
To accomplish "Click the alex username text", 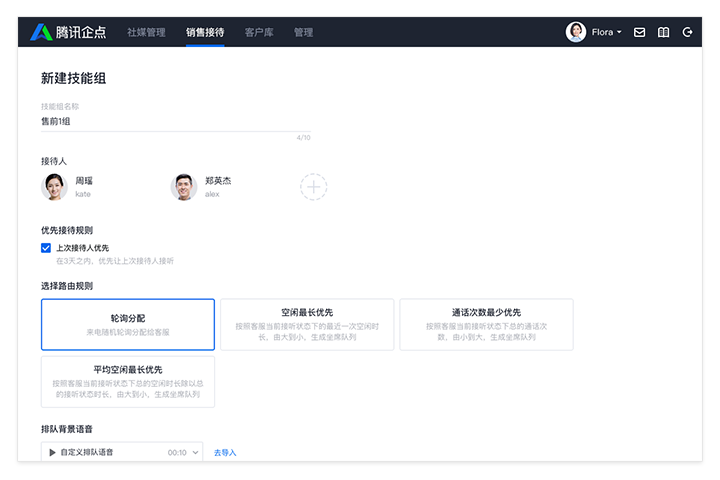I will pyautogui.click(x=212, y=194).
